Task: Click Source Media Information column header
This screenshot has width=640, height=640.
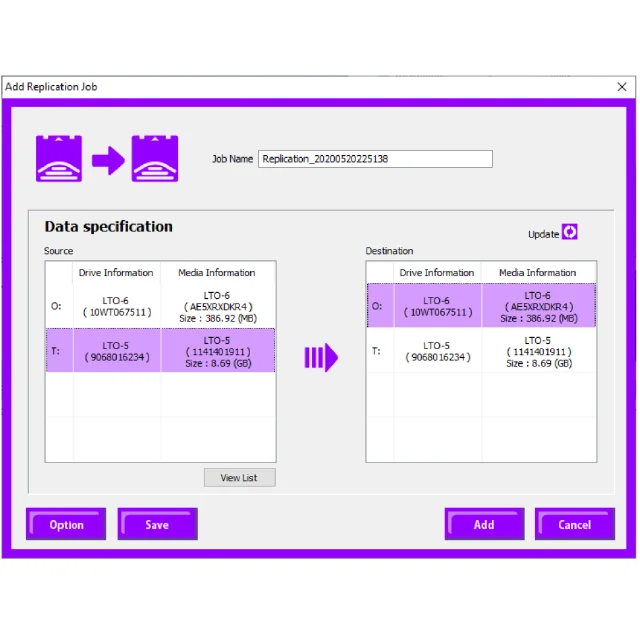Action: point(217,272)
